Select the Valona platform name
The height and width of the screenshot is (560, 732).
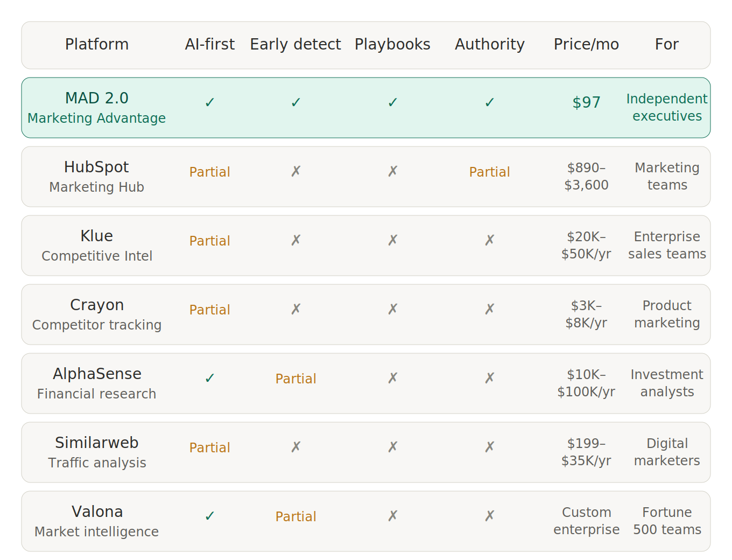pos(97,512)
